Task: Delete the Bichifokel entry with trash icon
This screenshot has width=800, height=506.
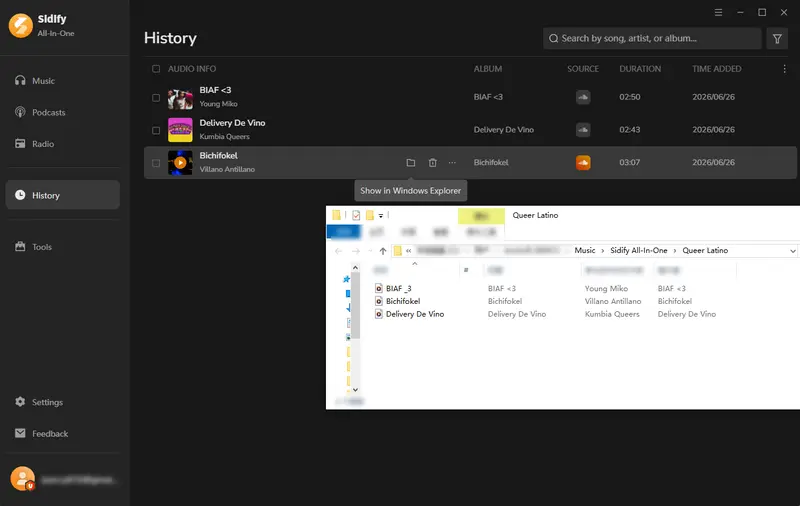Action: tap(433, 163)
